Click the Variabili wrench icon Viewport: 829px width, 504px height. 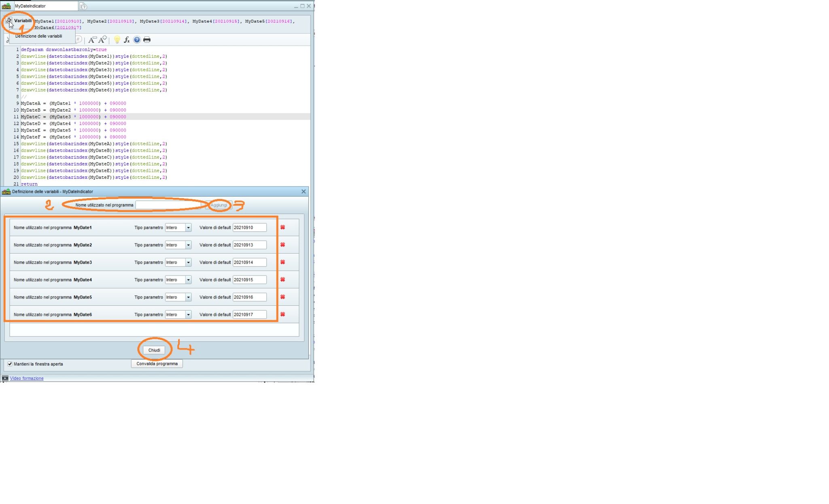[9, 21]
